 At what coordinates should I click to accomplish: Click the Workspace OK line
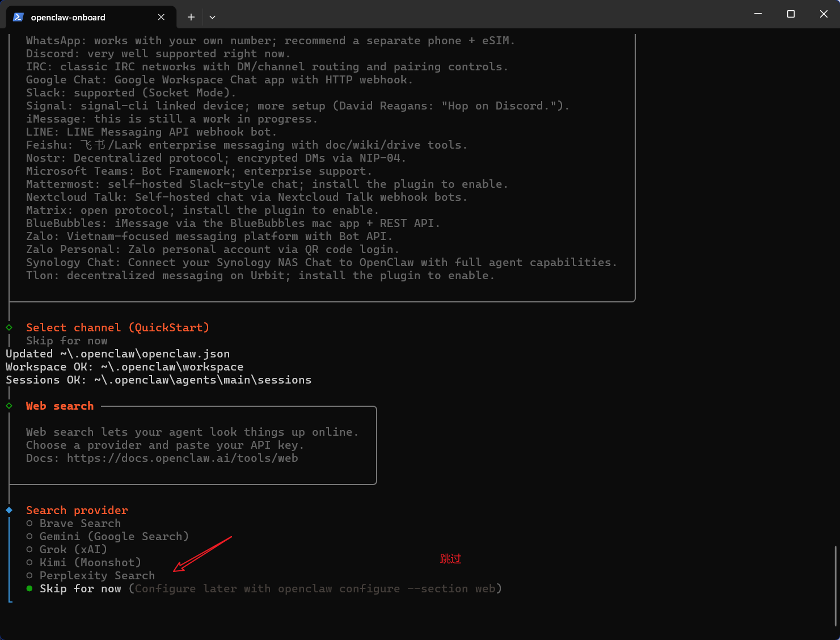click(x=125, y=367)
